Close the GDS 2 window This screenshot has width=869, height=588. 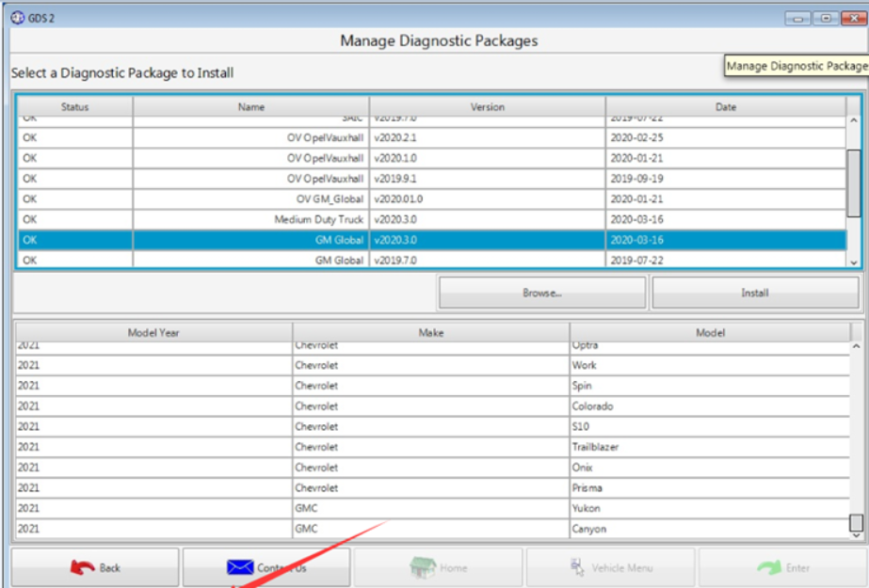point(854,19)
